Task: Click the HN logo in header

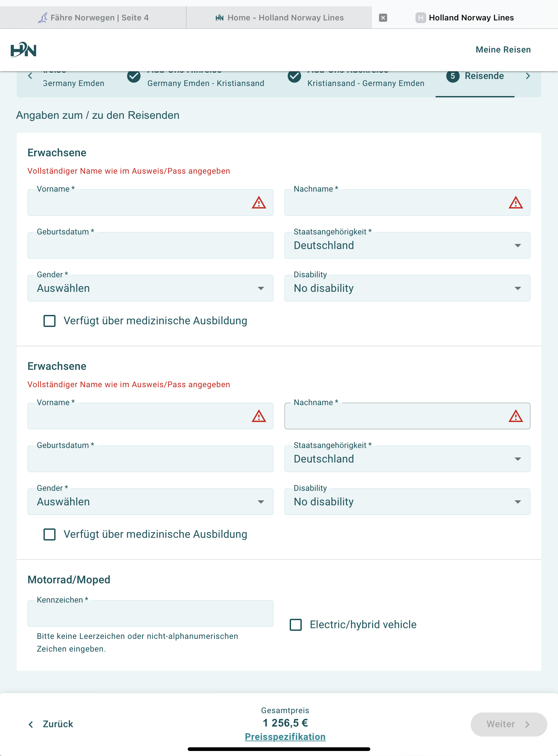Action: [x=23, y=50]
